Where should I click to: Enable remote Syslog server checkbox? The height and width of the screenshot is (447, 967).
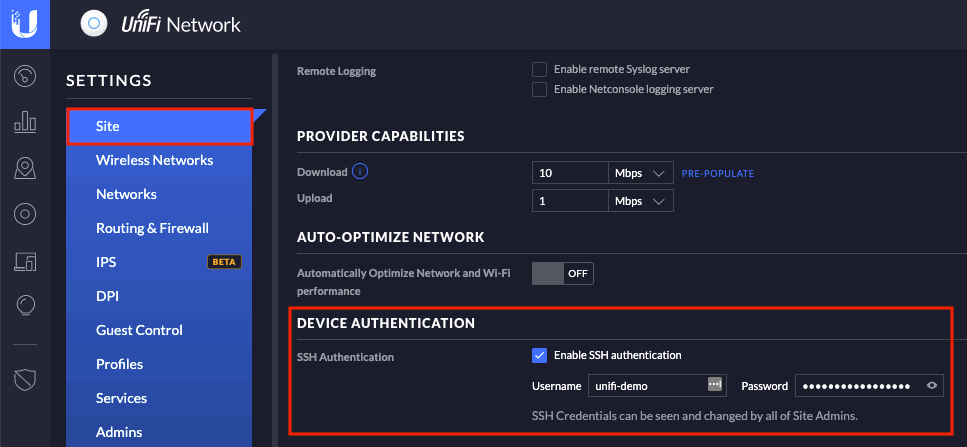[540, 69]
